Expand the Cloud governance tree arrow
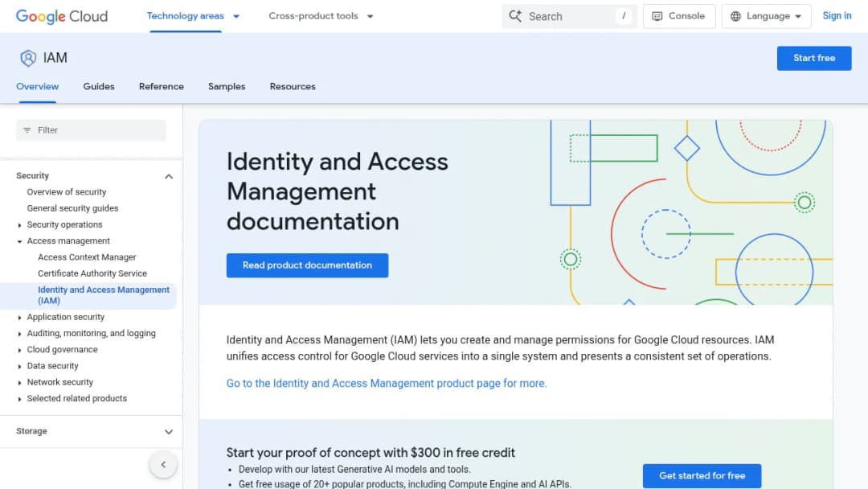The width and height of the screenshot is (868, 489). 19,350
